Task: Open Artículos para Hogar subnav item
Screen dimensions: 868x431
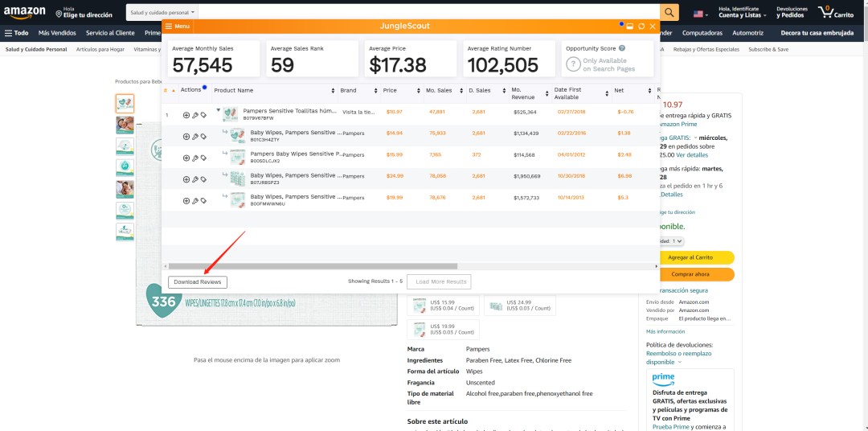Action: pos(100,49)
